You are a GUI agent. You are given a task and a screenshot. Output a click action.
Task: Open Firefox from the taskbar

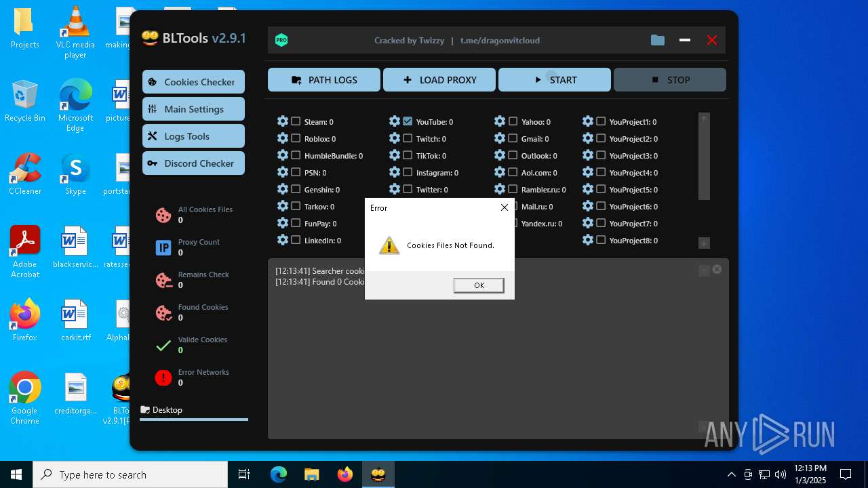coord(345,474)
